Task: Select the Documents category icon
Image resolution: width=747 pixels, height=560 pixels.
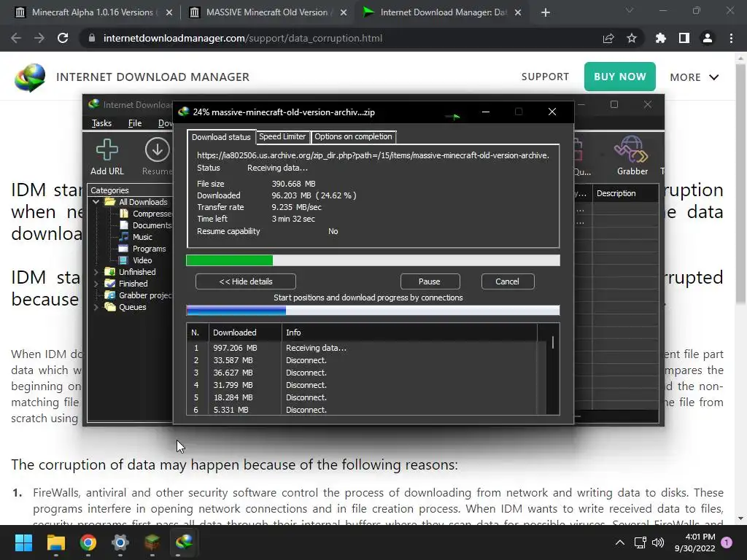Action: (124, 225)
